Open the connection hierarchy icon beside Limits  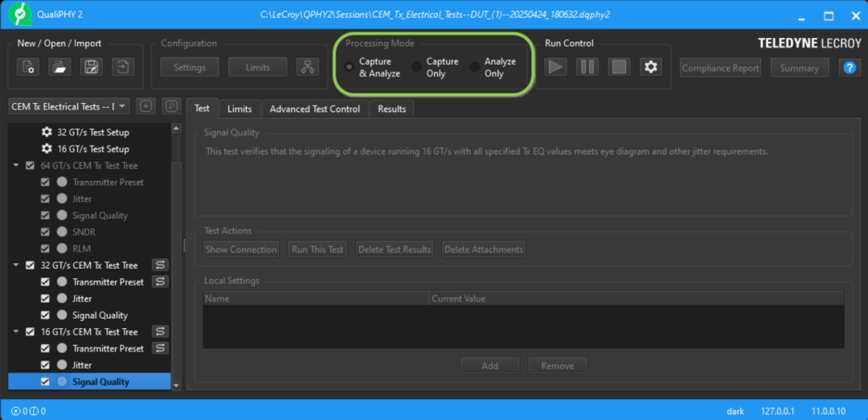[307, 67]
